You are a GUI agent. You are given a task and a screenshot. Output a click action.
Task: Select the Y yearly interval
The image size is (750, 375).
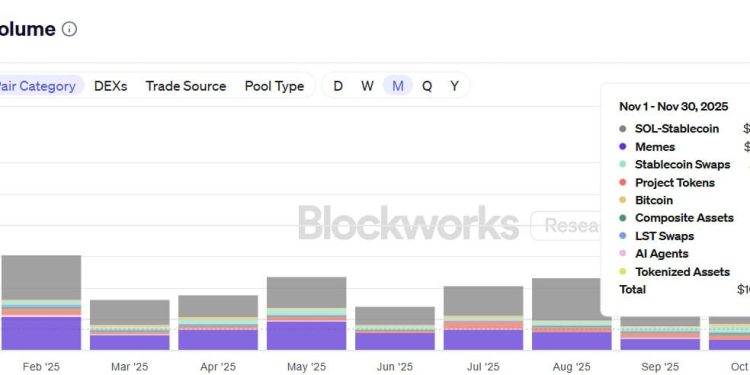454,86
